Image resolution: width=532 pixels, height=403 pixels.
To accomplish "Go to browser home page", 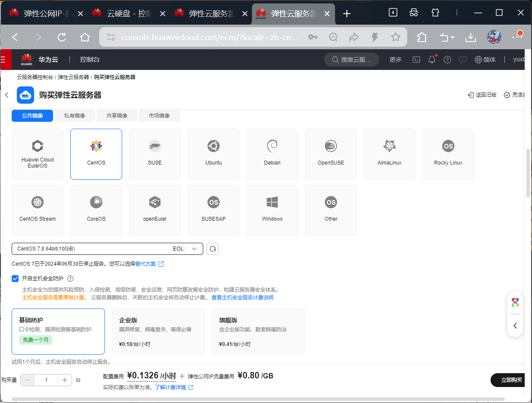I will click(85, 38).
